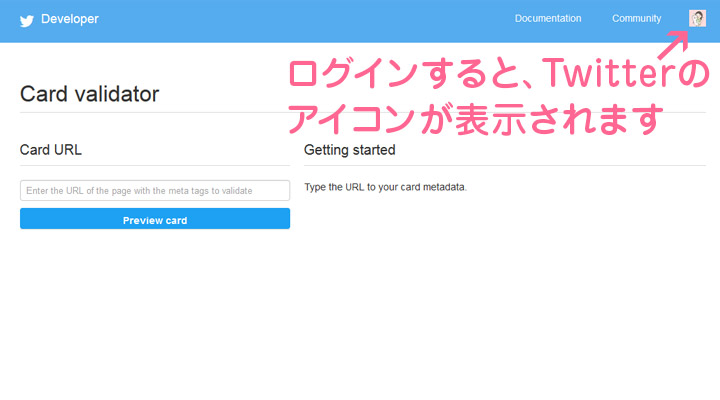This screenshot has height=400, width=720.
Task: Select 'Type the URL to your card metadata' text
Action: 385,187
